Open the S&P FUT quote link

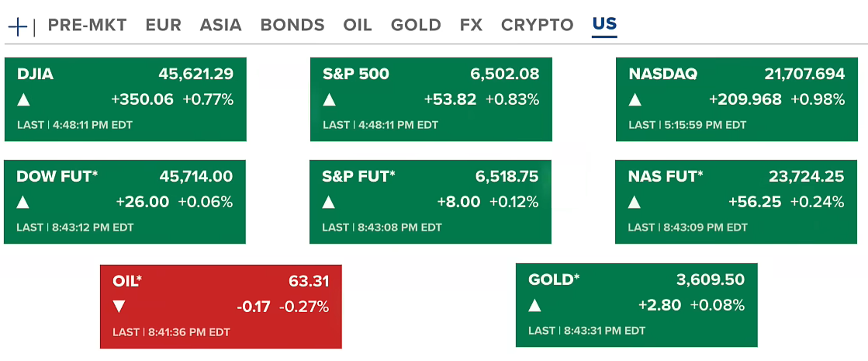(358, 177)
